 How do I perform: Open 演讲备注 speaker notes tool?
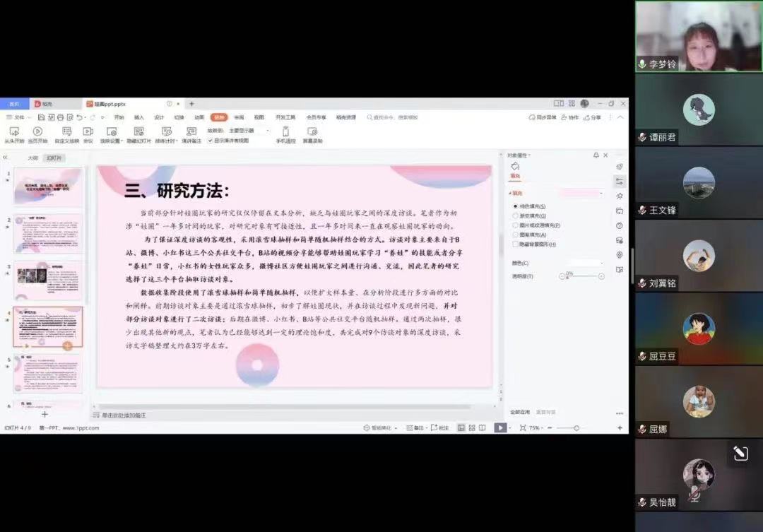[191, 131]
